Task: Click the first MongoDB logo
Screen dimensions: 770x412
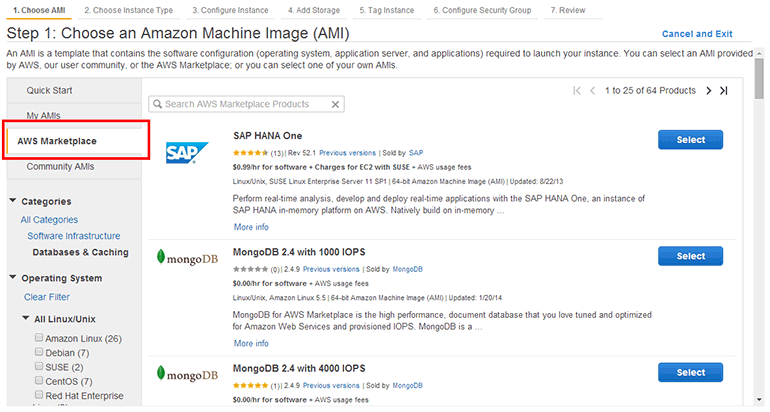Action: [188, 257]
